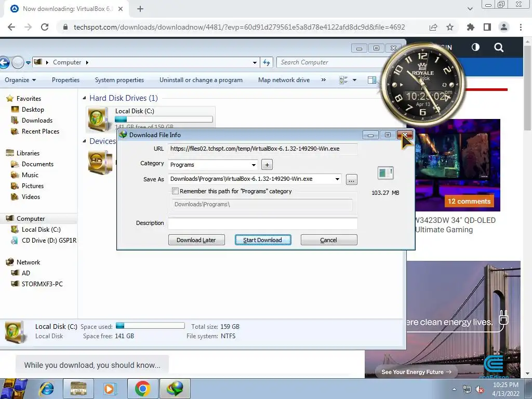The width and height of the screenshot is (532, 399).
Task: Click Uninstall or change a program
Action: [x=201, y=80]
